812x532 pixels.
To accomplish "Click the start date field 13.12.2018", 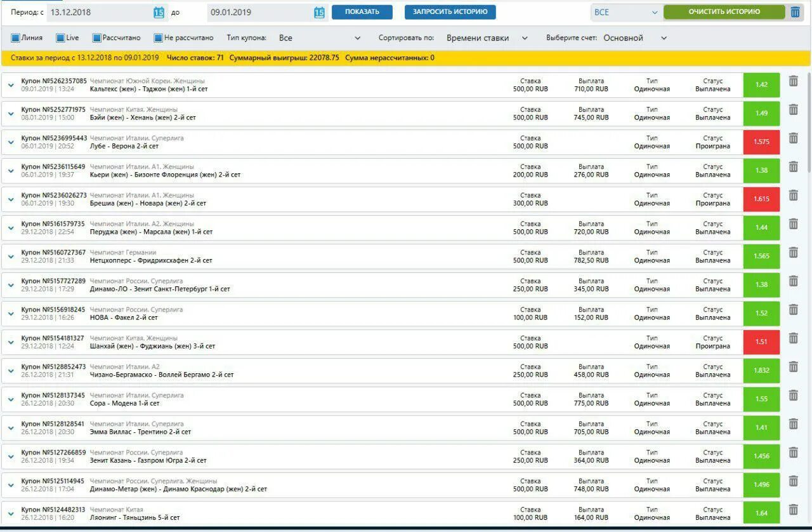I will [100, 12].
